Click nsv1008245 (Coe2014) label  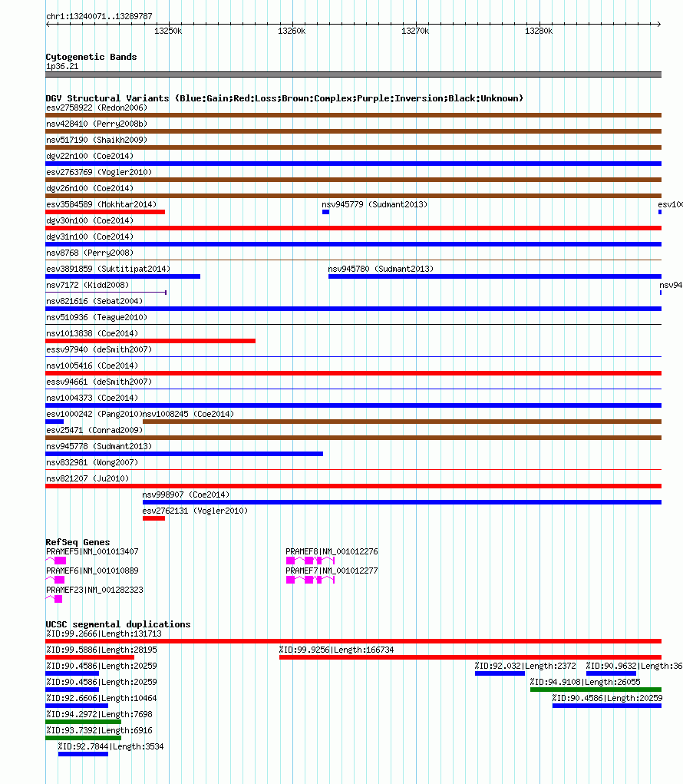[188, 414]
